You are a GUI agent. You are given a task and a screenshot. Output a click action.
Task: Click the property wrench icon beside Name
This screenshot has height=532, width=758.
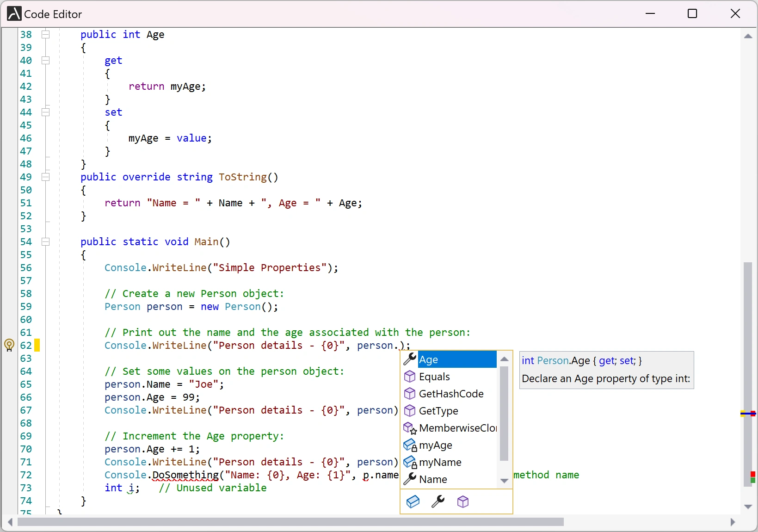410,479
